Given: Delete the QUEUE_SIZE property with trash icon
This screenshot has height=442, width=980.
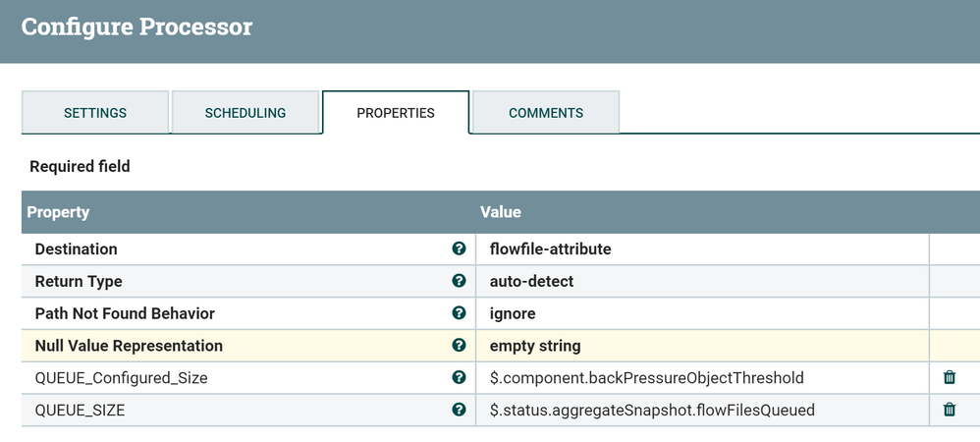Looking at the screenshot, I should pyautogui.click(x=950, y=410).
